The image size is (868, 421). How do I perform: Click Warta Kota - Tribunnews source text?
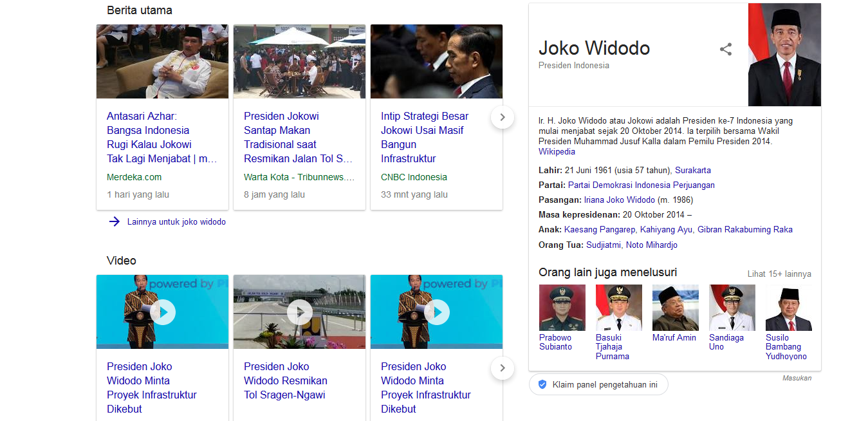(x=299, y=177)
